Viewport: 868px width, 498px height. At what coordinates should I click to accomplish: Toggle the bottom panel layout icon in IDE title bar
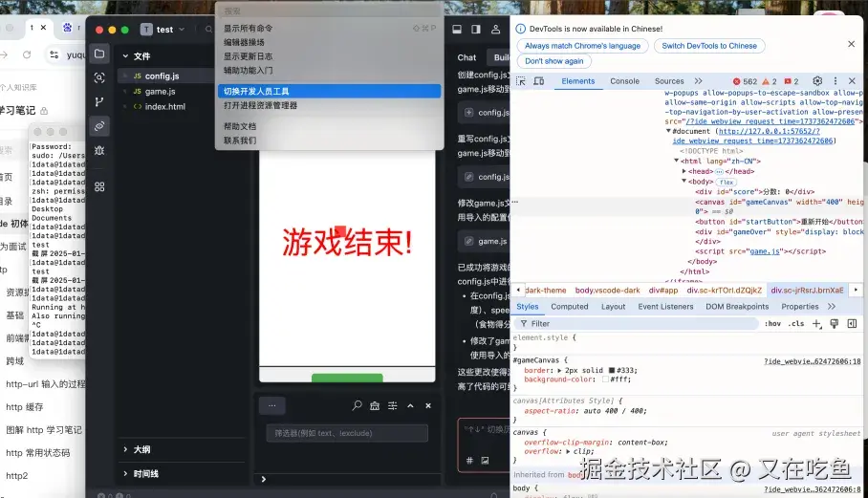pos(457,30)
